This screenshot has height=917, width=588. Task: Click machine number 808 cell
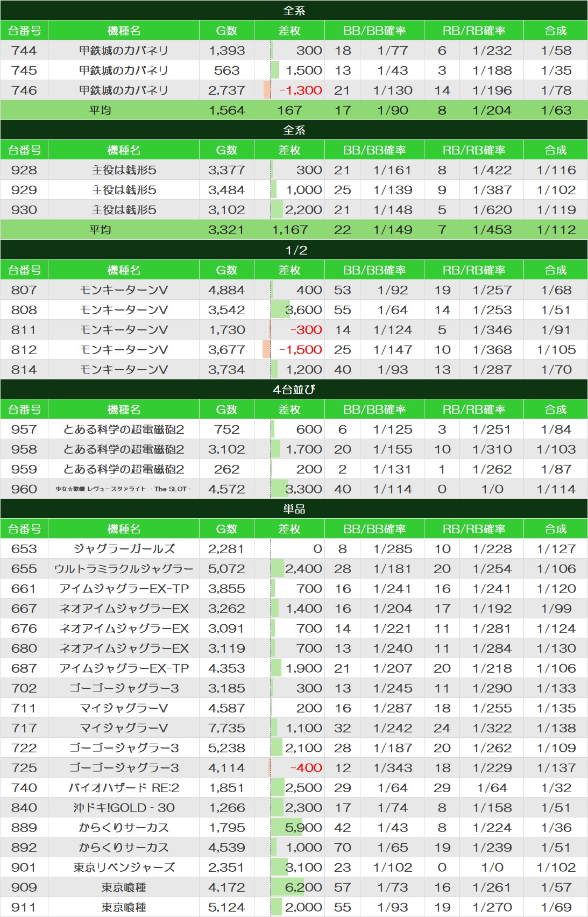click(x=24, y=310)
